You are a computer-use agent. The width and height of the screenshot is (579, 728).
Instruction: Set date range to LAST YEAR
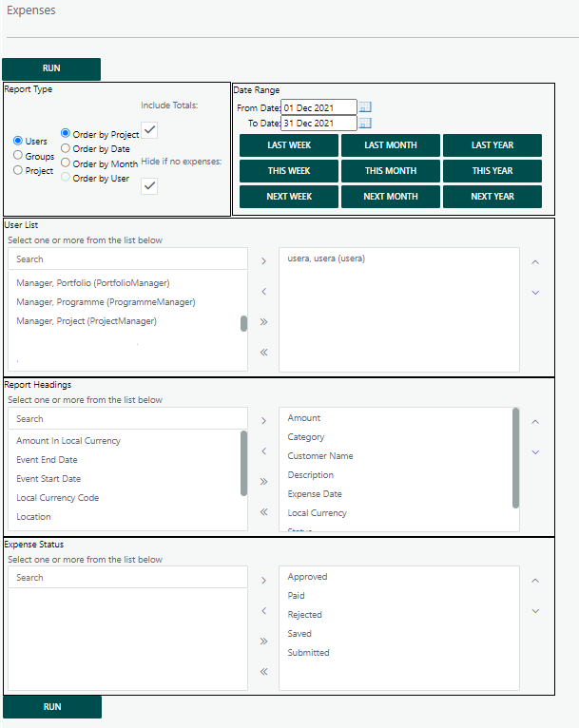tap(492, 145)
